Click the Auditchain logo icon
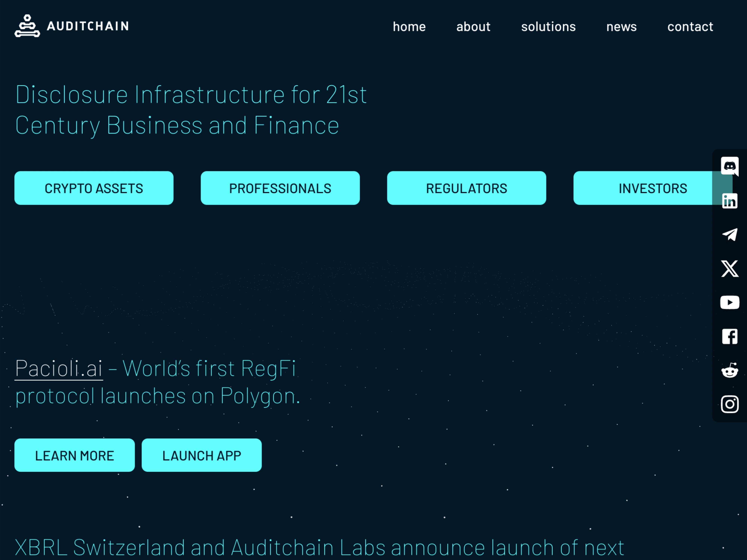This screenshot has height=560, width=747. tap(27, 26)
